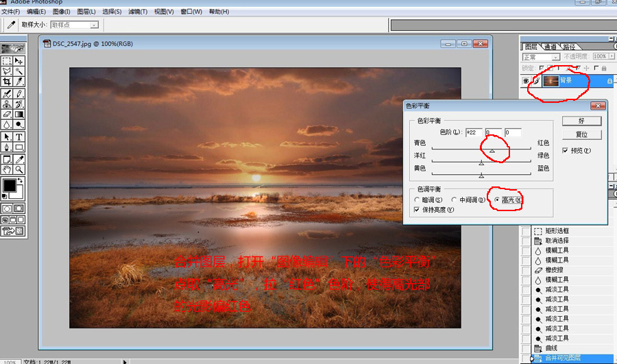Select the Pencil tool
Screen dimensions: 617x364
(x=19, y=94)
